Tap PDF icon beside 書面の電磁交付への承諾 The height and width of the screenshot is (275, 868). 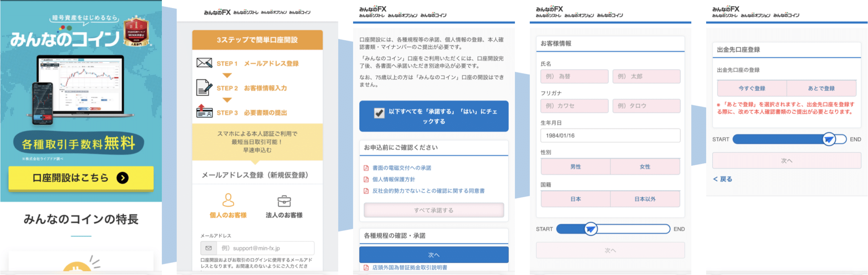366,168
